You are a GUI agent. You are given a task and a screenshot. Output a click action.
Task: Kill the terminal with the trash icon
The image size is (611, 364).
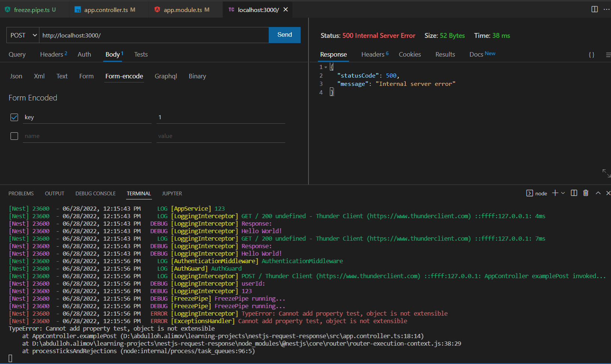pyautogui.click(x=585, y=193)
